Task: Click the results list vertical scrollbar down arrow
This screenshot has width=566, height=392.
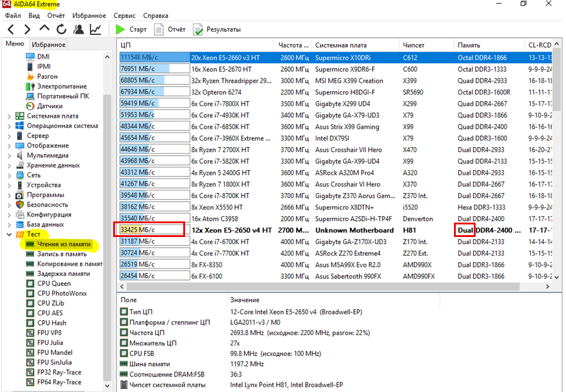Action: pyautogui.click(x=556, y=277)
